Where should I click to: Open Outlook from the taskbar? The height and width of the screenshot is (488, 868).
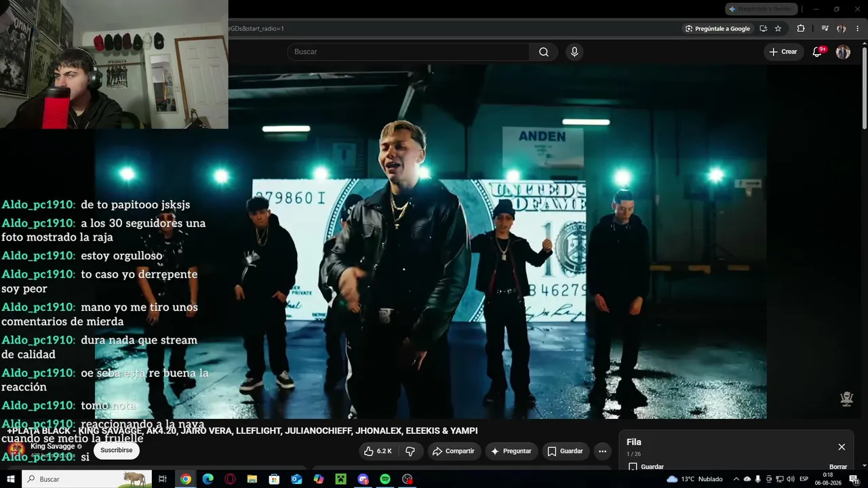click(296, 479)
